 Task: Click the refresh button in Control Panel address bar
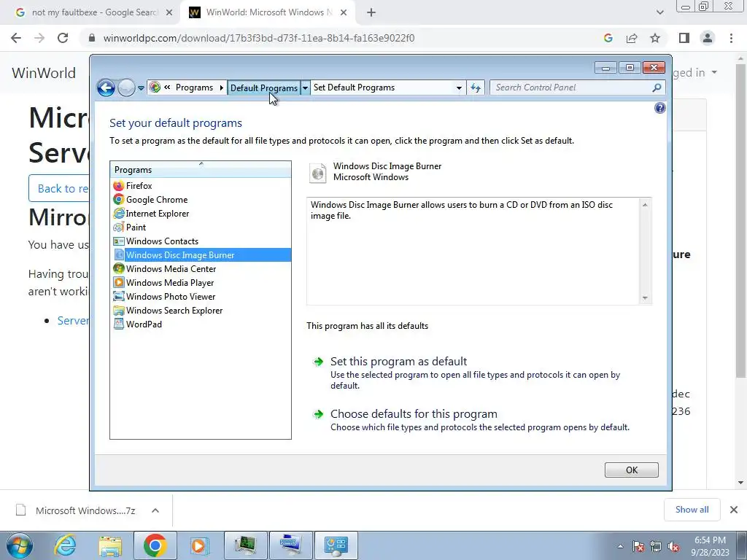click(476, 87)
